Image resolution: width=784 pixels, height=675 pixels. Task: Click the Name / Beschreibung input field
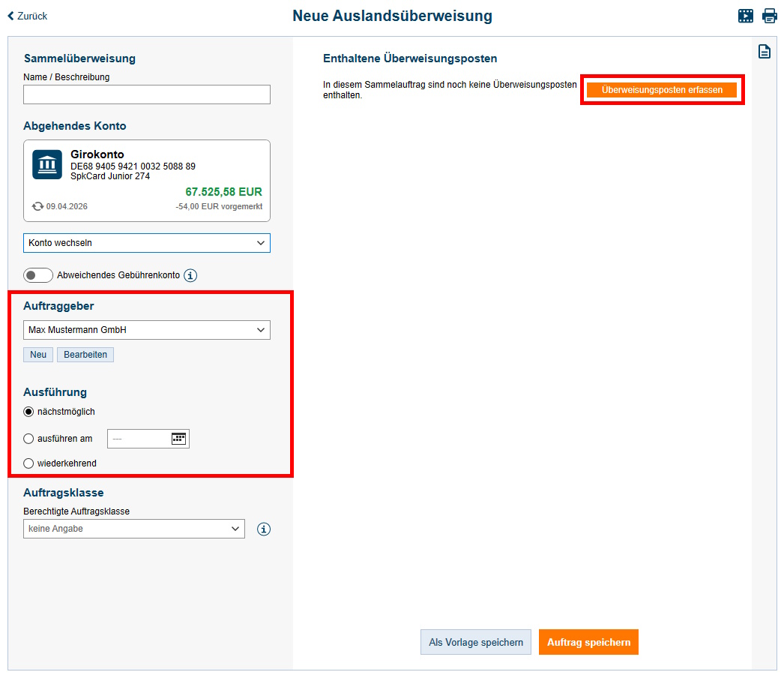point(147,94)
